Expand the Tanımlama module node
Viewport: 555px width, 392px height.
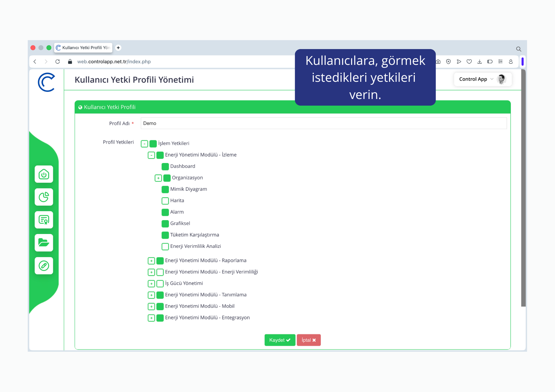coord(151,295)
